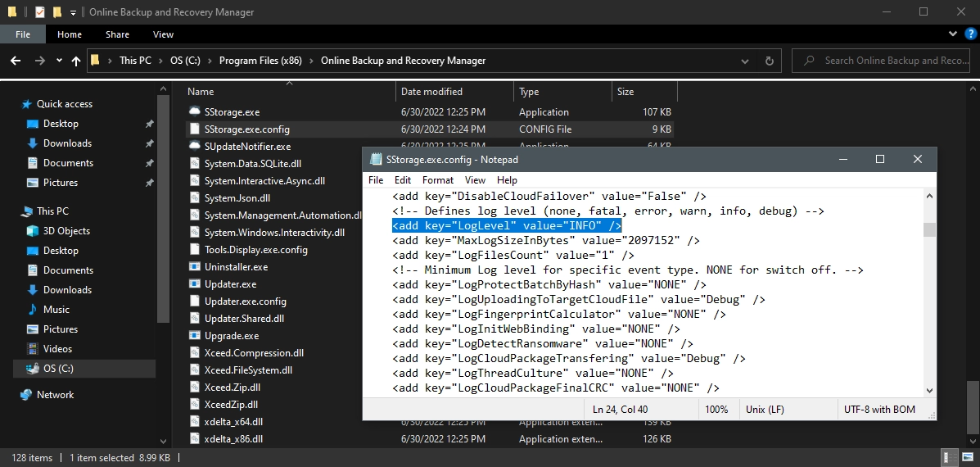980x467 pixels.
Task: Click the Music note icon in sidebar
Action: pyautogui.click(x=33, y=310)
